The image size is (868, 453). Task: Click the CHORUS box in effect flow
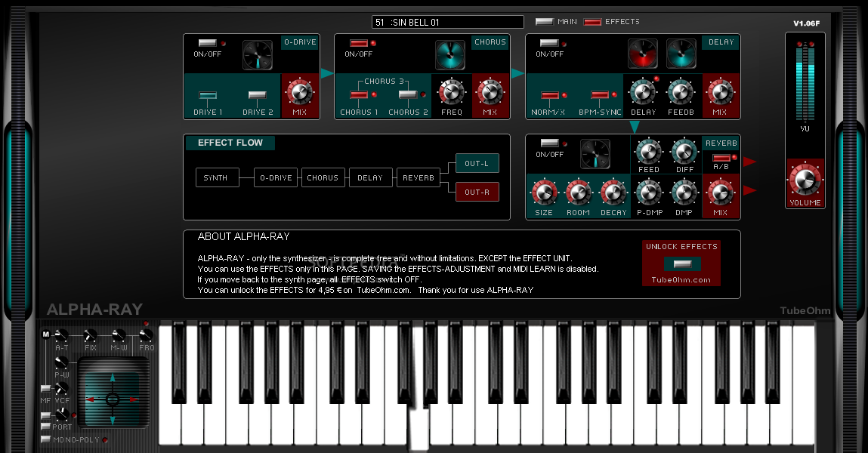pos(323,177)
